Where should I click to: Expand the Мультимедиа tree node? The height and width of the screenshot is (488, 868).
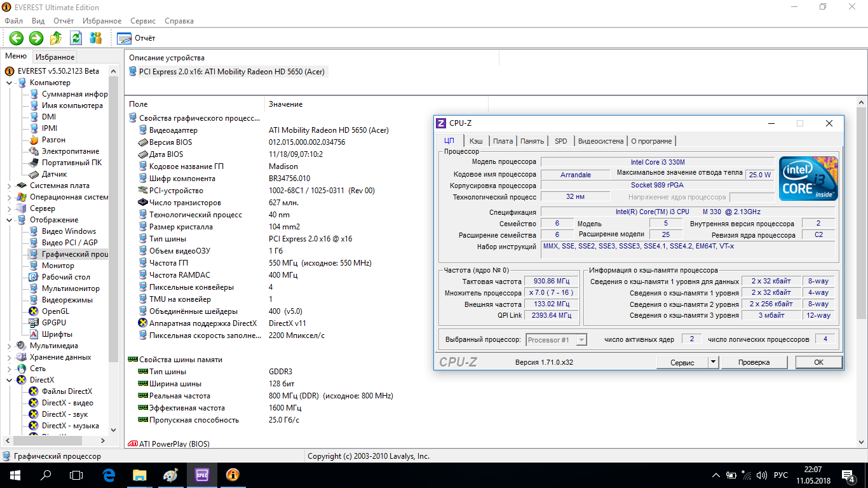(10, 346)
